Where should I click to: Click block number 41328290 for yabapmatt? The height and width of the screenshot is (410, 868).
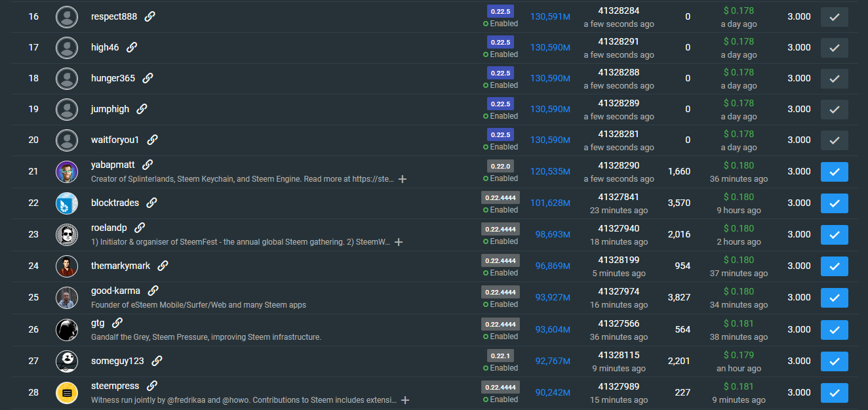[x=618, y=165]
